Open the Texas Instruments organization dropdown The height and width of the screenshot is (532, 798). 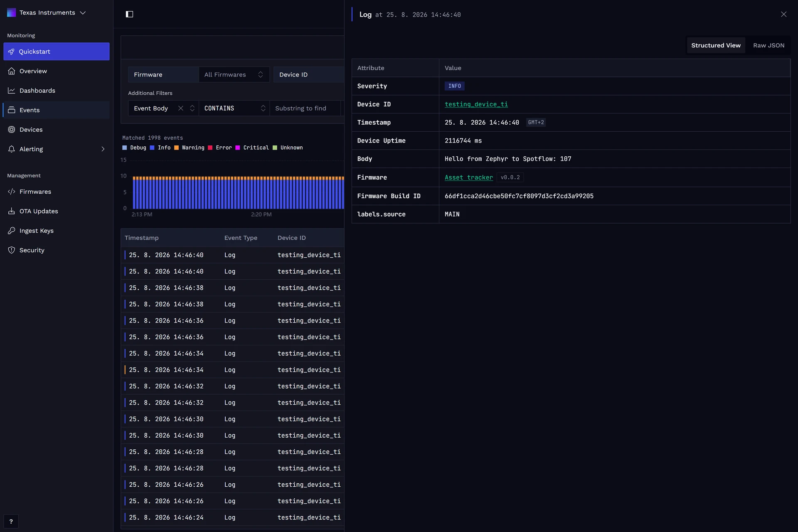point(47,12)
